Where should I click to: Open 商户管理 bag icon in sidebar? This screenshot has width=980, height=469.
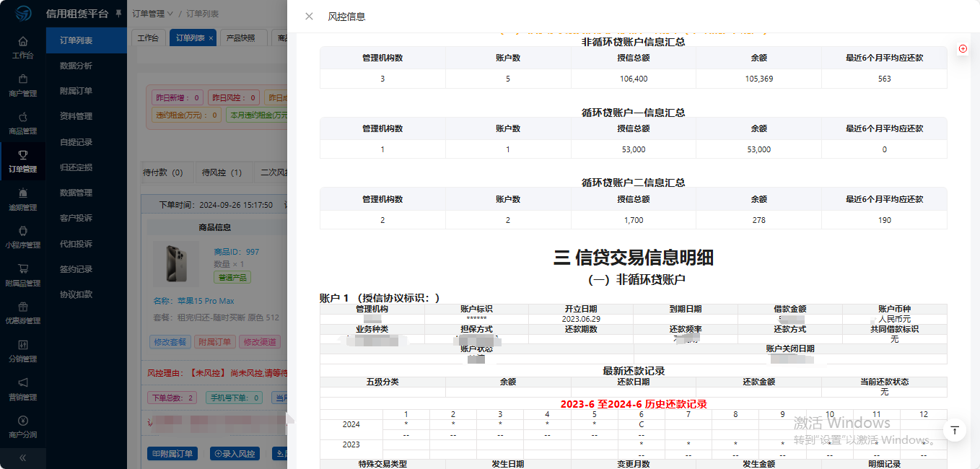[x=23, y=79]
